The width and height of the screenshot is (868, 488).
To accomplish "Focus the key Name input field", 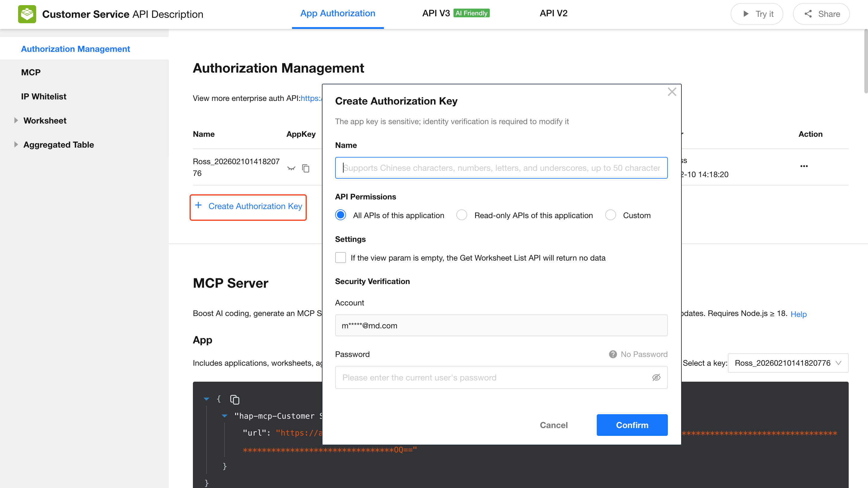I will [x=502, y=168].
